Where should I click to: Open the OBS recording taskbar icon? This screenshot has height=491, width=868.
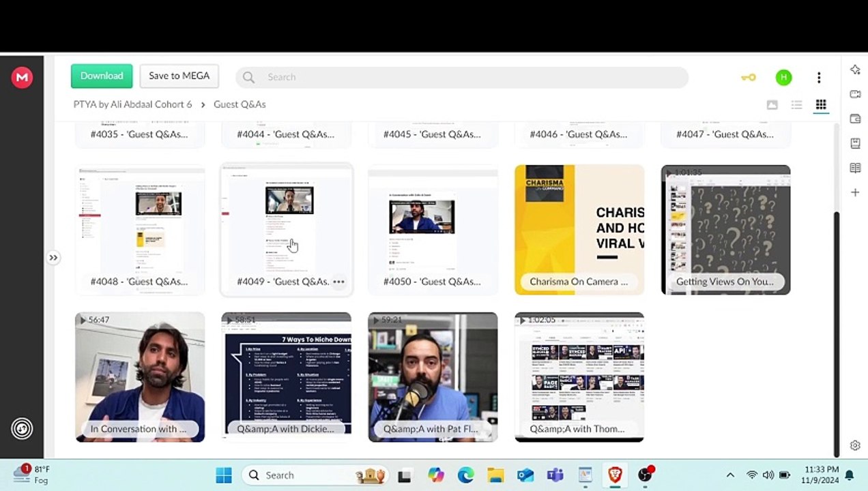[x=646, y=475]
